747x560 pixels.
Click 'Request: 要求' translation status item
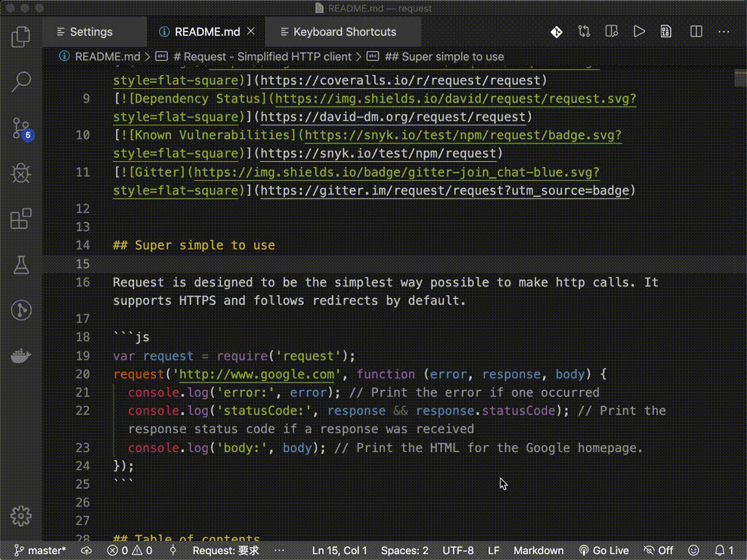tap(225, 551)
